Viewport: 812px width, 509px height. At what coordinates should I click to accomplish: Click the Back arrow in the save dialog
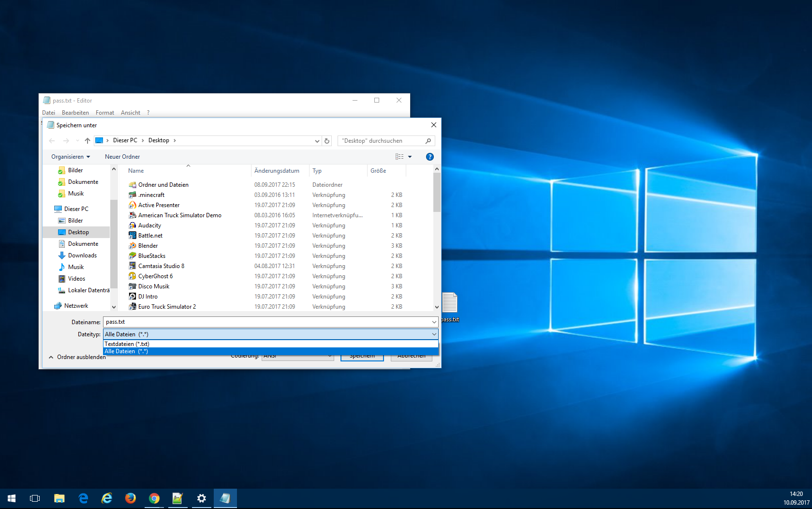[x=52, y=141]
